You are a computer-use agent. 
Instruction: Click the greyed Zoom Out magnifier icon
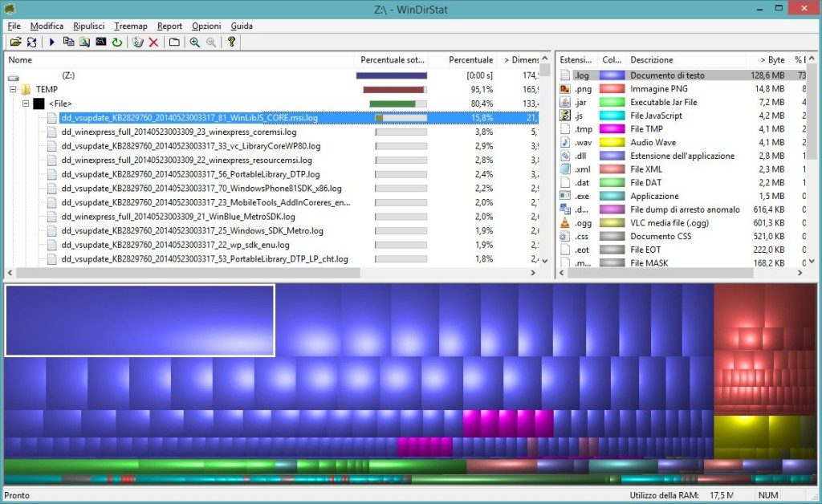tap(211, 42)
